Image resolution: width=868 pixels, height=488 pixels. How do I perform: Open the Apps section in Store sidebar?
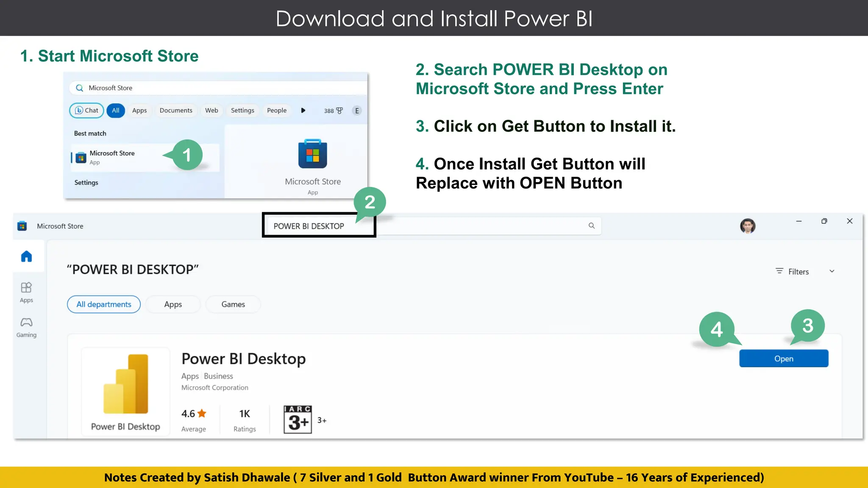tap(26, 292)
